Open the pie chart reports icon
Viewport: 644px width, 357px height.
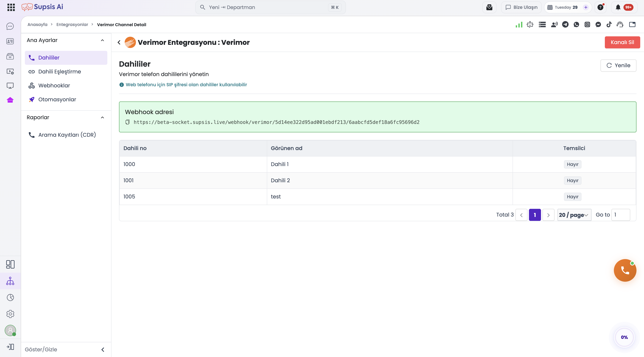click(10, 297)
